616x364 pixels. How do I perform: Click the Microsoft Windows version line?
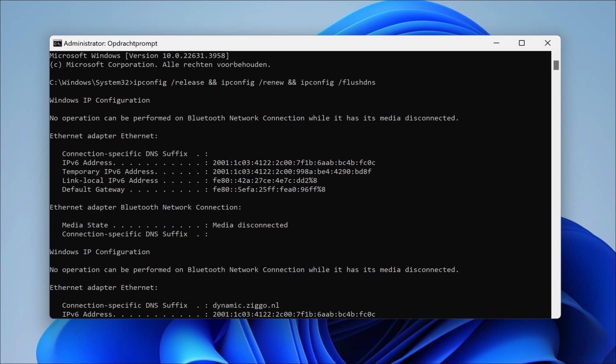[x=140, y=56]
